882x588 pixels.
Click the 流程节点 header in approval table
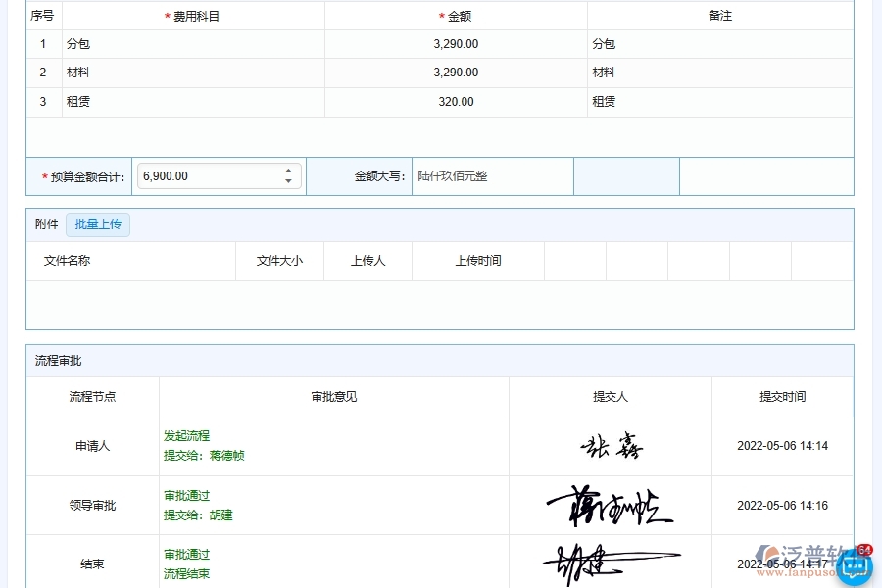(92, 396)
